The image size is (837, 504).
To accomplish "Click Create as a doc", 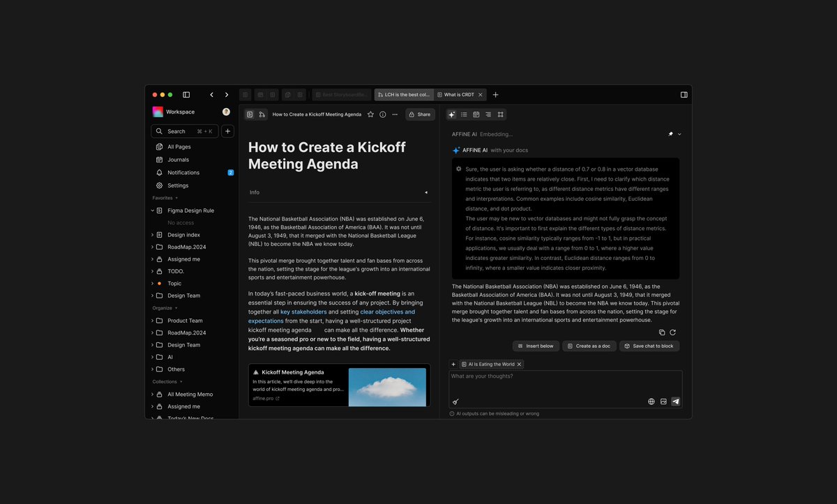I will coord(589,346).
